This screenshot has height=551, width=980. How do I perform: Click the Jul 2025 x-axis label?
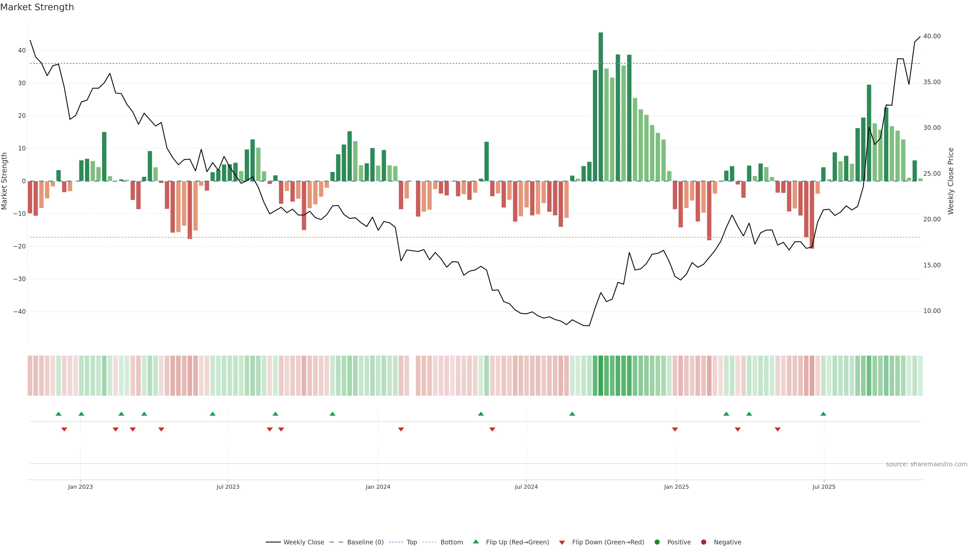coord(824,487)
